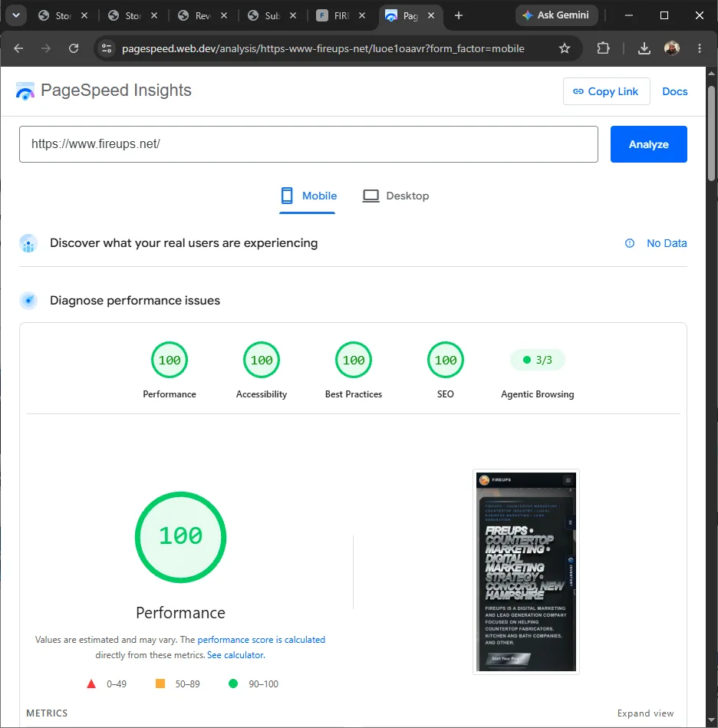The height and width of the screenshot is (728, 718).
Task: Open 'performance score is calculated' link
Action: point(262,640)
